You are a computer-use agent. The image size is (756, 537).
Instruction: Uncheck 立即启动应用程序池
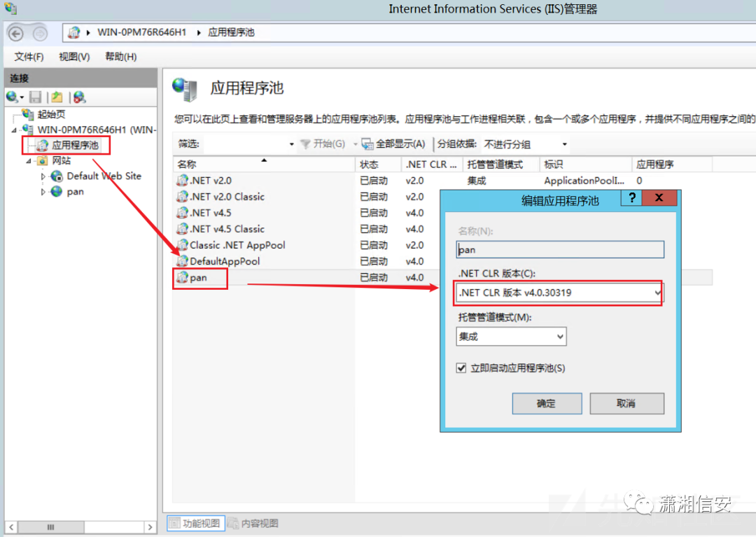pos(461,368)
